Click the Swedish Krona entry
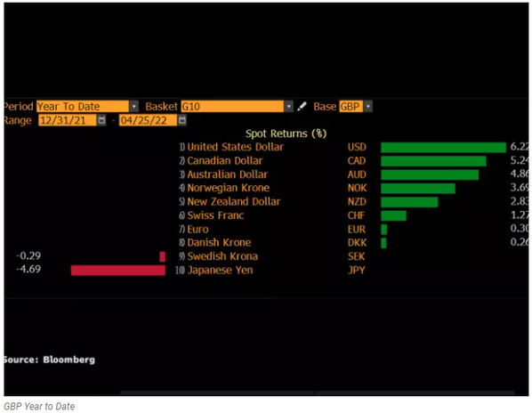This screenshot has height=413, width=532. pos(222,256)
